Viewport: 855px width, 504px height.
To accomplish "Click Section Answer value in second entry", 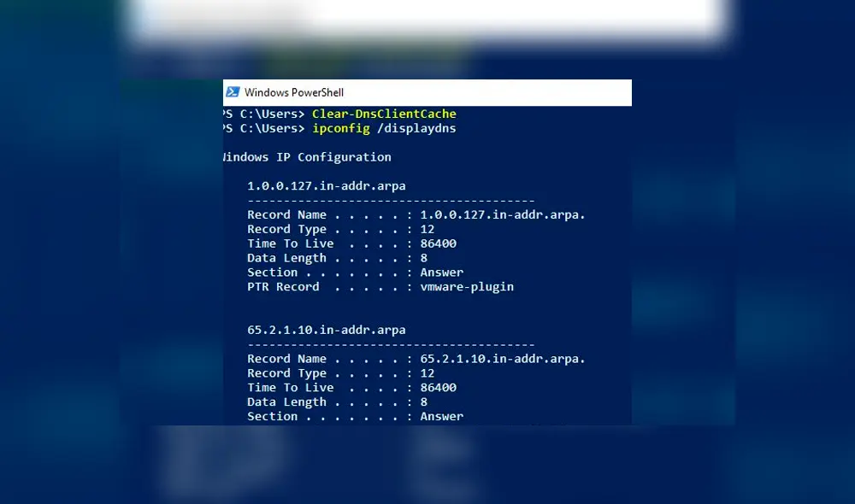I will point(441,417).
